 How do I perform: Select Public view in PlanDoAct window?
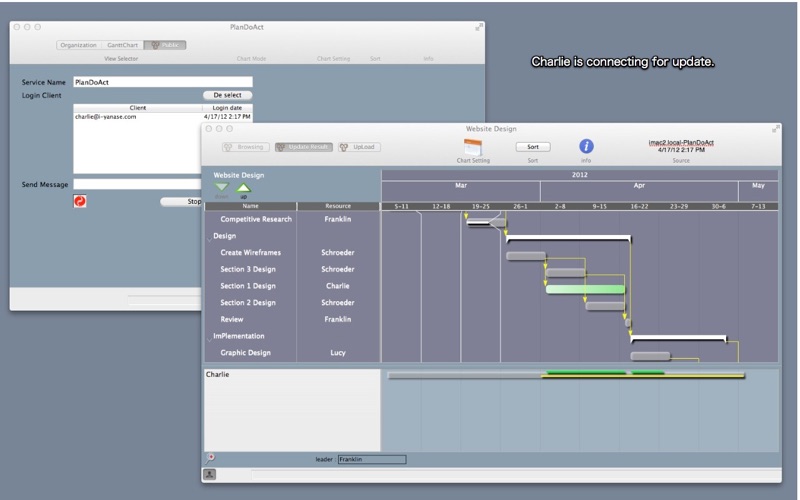pos(165,45)
